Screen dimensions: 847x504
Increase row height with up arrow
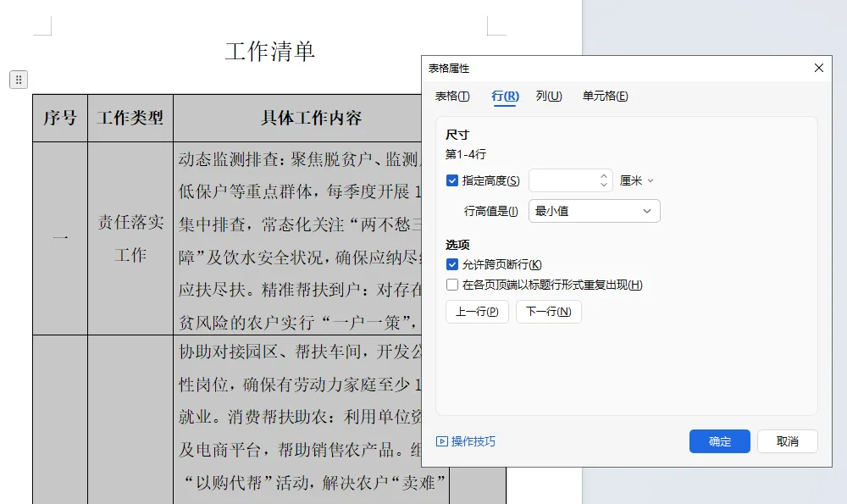(604, 175)
